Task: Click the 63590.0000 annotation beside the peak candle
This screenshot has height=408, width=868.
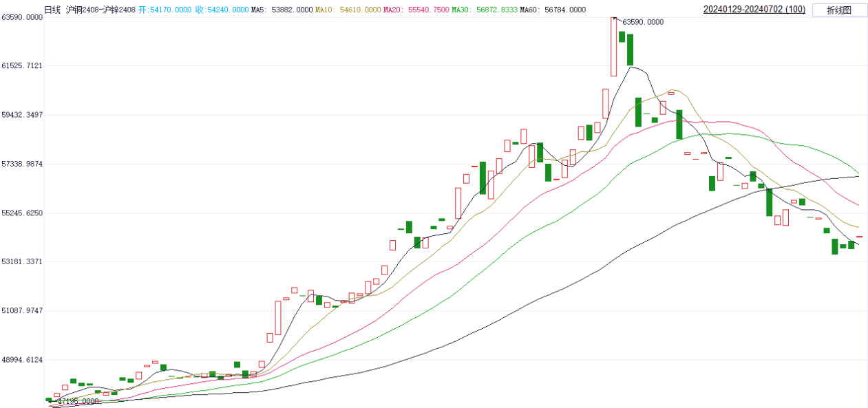Action: pyautogui.click(x=643, y=22)
